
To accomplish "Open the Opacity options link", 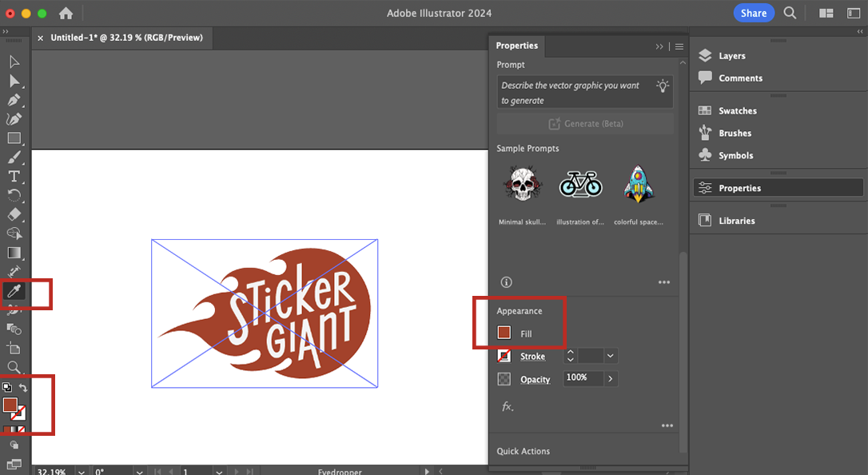I will click(535, 379).
